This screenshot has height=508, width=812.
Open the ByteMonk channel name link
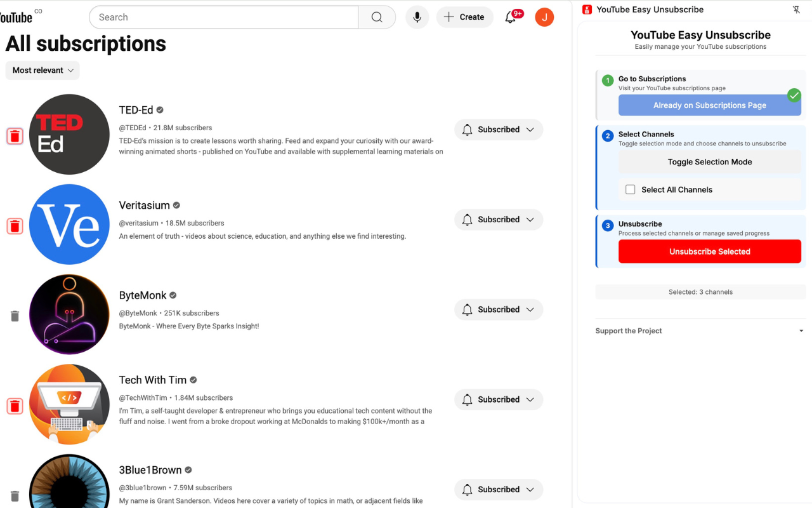(143, 295)
